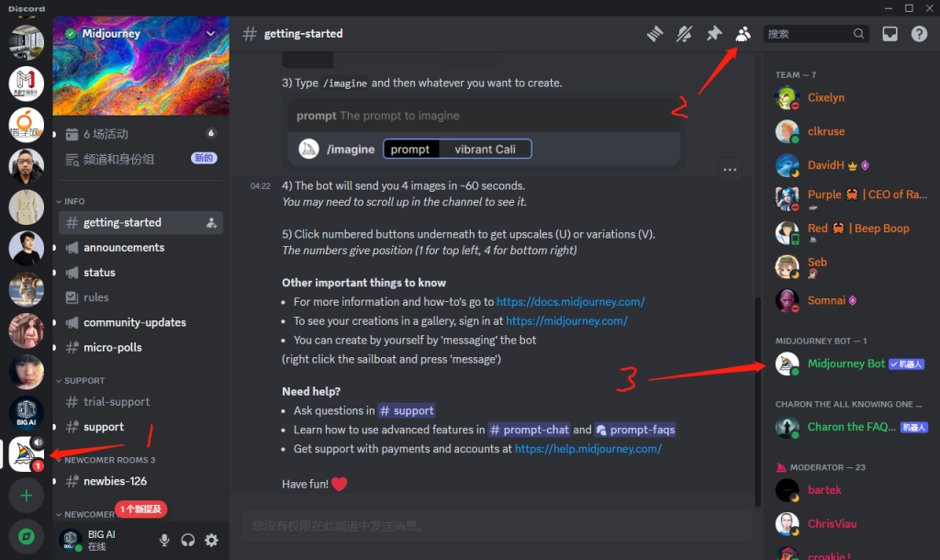Screen dimensions: 940x560
Task: Open the Midjourney server dropdown menu
Action: tap(211, 34)
